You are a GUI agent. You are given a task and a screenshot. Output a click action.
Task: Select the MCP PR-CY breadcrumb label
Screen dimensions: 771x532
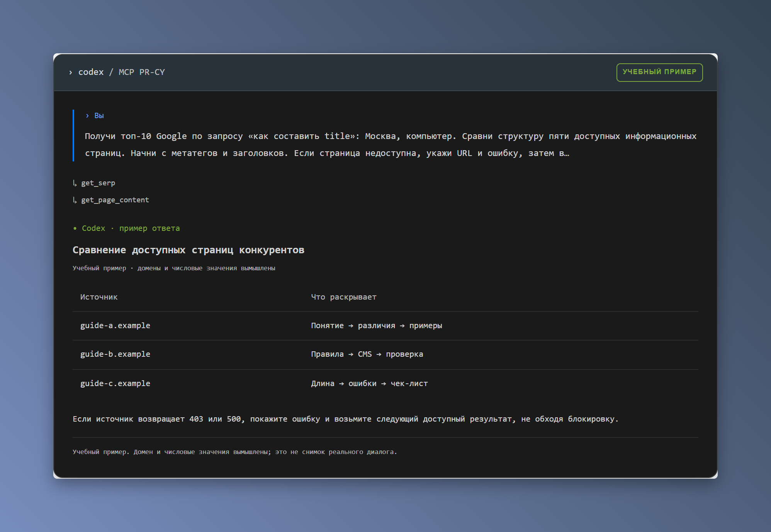[x=142, y=72]
